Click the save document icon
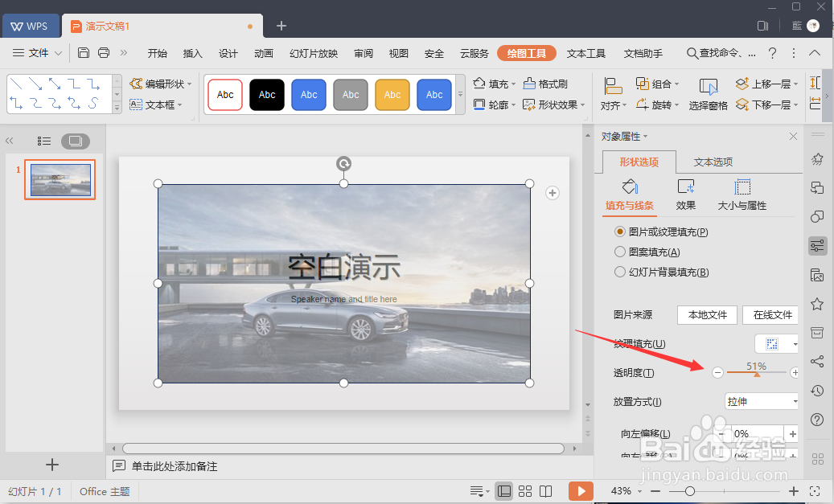Screen dimensions: 834x504 (84, 52)
